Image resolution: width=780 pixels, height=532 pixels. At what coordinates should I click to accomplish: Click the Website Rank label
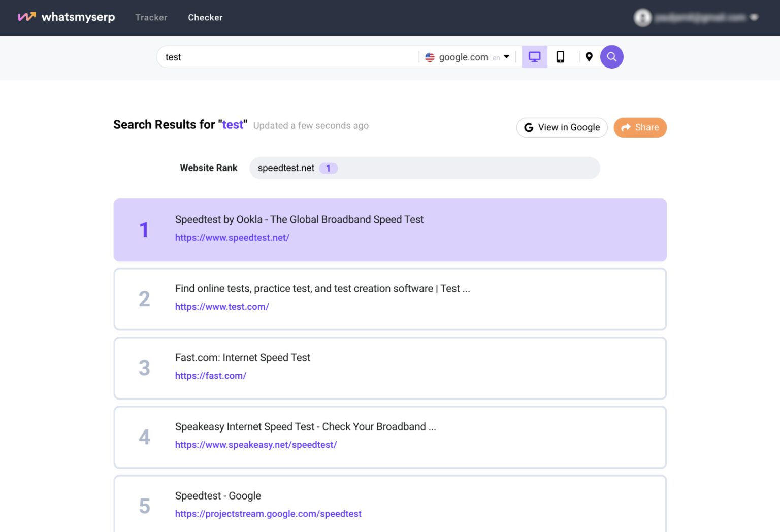click(x=209, y=168)
